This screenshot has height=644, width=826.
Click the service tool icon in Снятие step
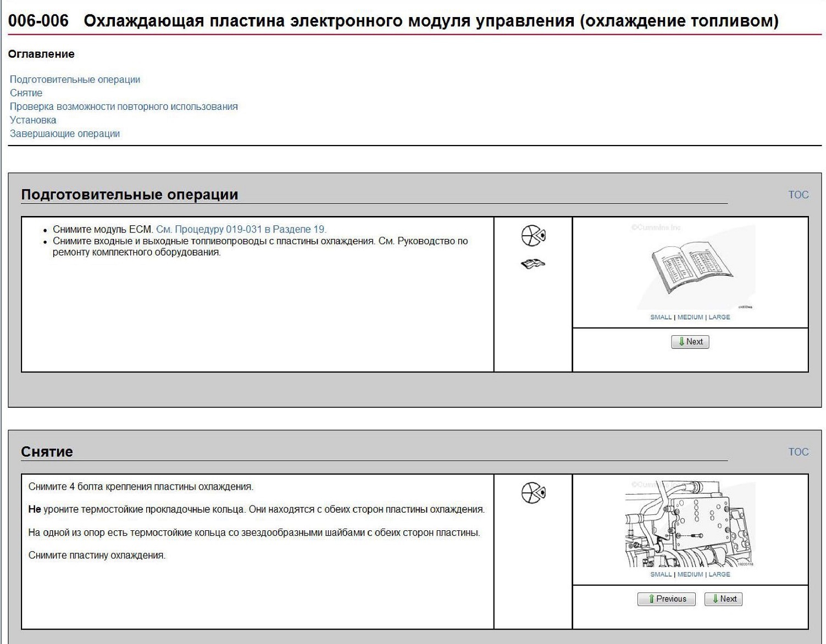point(533,493)
